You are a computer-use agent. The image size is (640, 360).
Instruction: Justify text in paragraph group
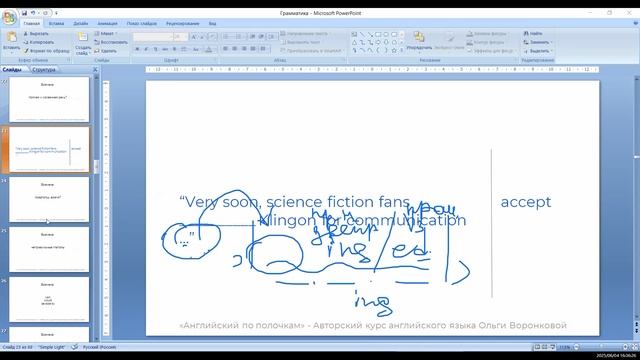coord(253,49)
